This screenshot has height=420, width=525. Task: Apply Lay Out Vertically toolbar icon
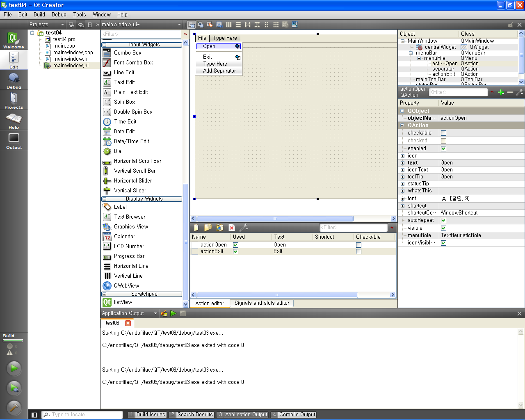[x=238, y=25]
